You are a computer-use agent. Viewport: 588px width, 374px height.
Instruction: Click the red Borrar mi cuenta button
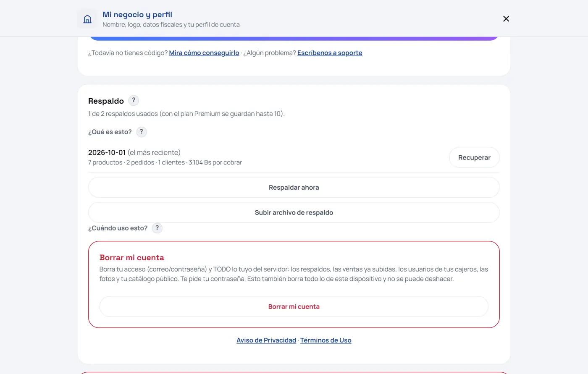pyautogui.click(x=294, y=306)
